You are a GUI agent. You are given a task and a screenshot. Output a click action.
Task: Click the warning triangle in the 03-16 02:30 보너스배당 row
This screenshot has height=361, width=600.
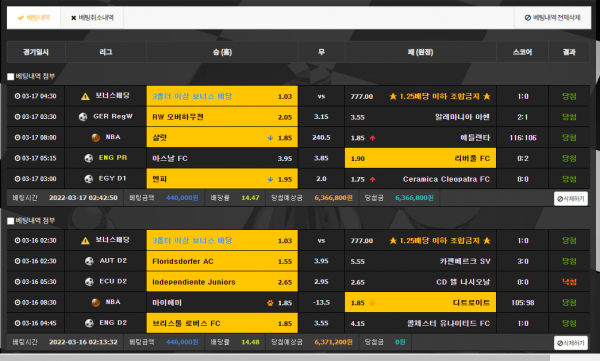(x=85, y=241)
